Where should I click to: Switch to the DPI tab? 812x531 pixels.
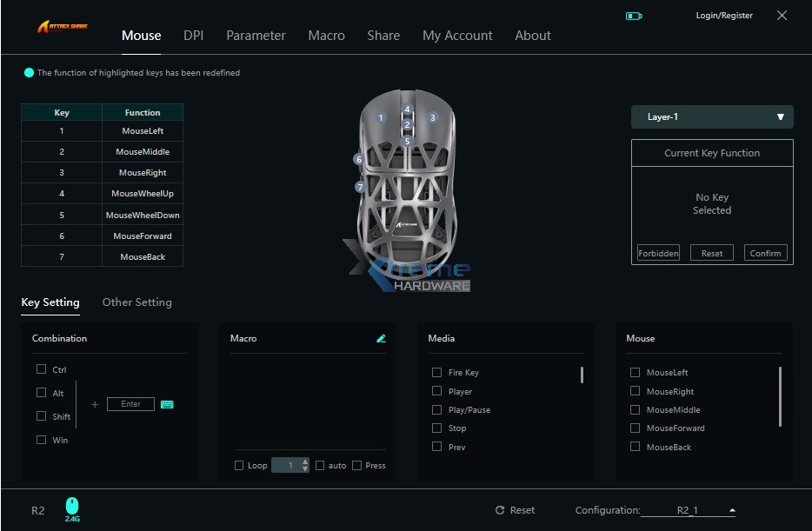(193, 36)
